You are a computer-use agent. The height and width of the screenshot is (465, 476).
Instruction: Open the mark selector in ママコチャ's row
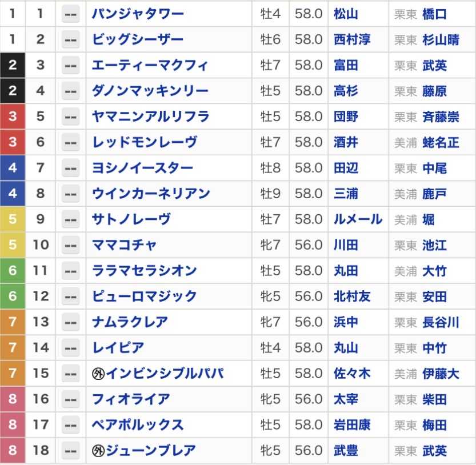click(70, 245)
